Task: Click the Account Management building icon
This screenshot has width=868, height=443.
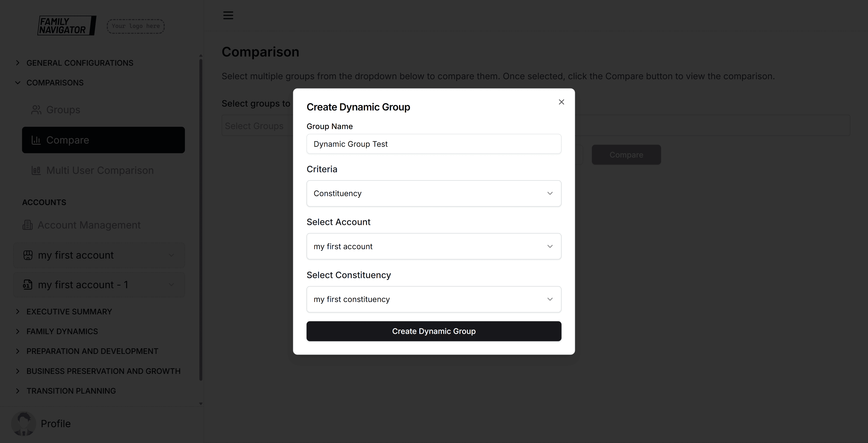Action: [x=28, y=225]
